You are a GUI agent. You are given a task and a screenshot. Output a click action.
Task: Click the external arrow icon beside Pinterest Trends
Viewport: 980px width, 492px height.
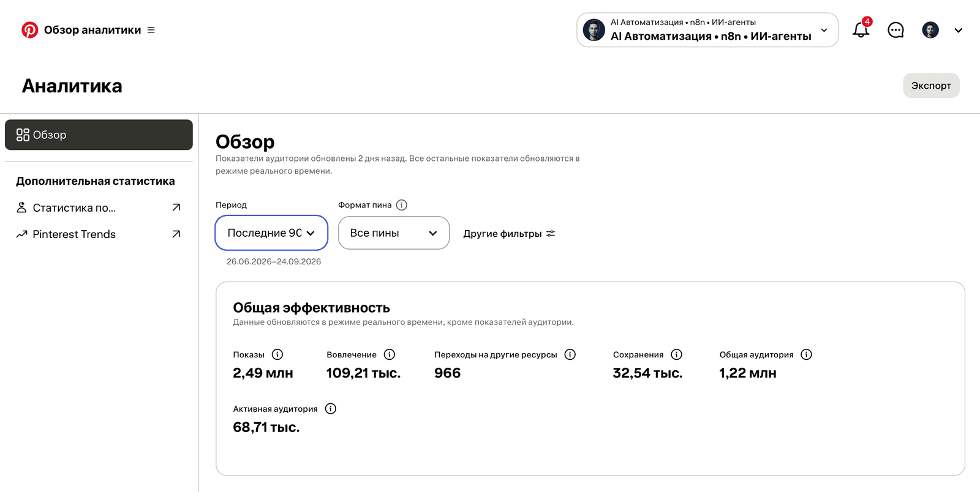pos(176,234)
